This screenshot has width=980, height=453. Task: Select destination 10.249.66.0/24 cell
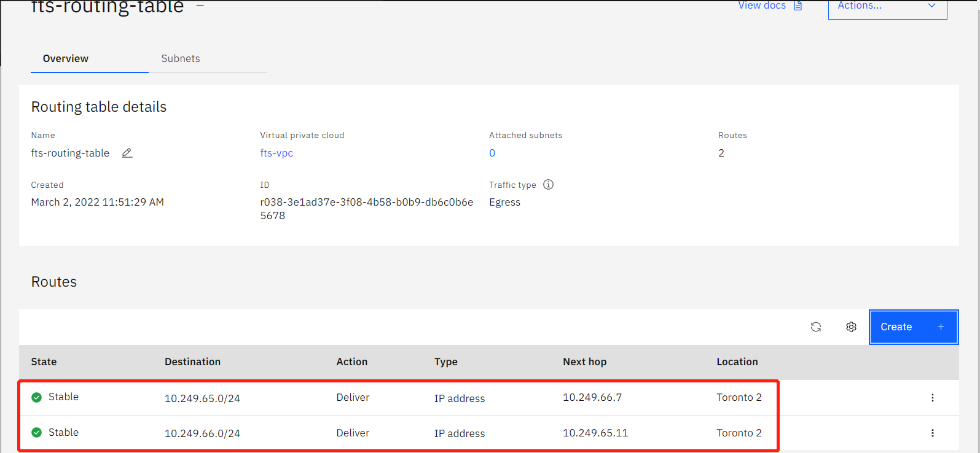tap(202, 434)
